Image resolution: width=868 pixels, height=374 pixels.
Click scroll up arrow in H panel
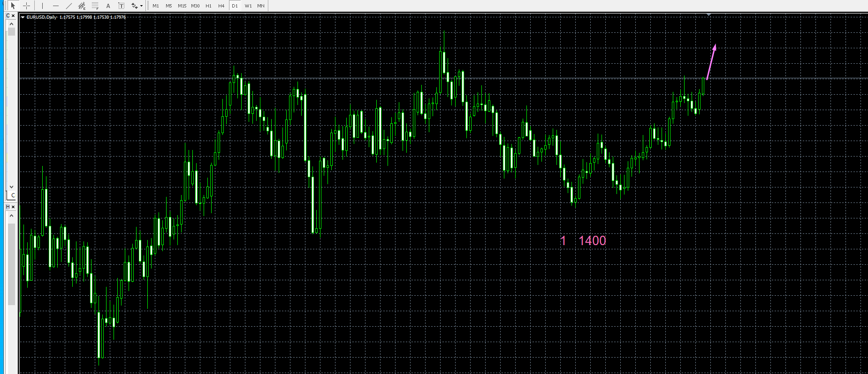tap(11, 216)
